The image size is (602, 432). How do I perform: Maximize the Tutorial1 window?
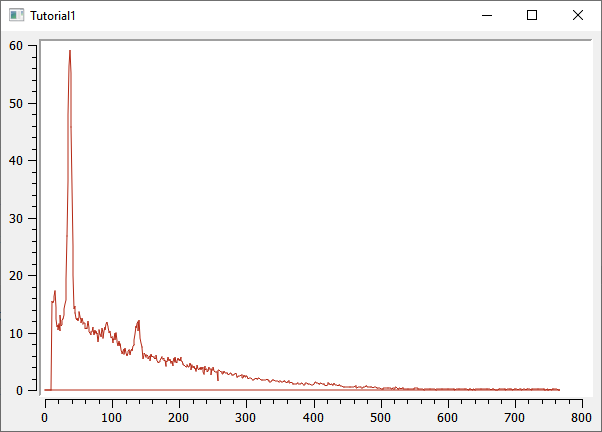(x=532, y=15)
